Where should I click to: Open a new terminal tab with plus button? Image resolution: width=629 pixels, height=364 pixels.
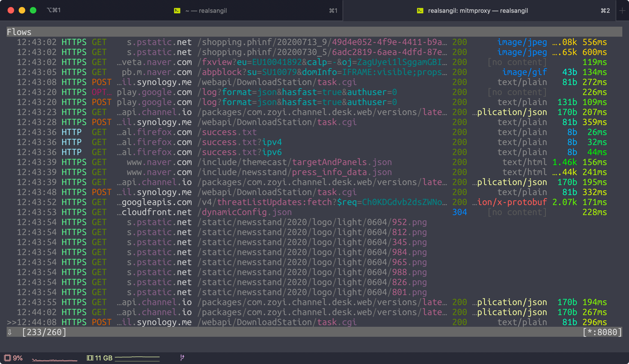pos(622,11)
